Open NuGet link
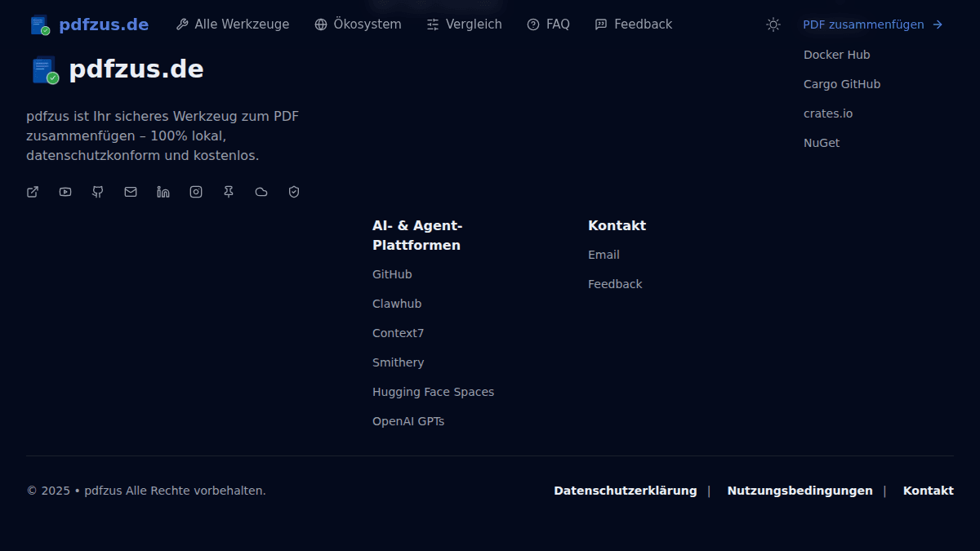Screen dimensions: 980x551 [822, 143]
